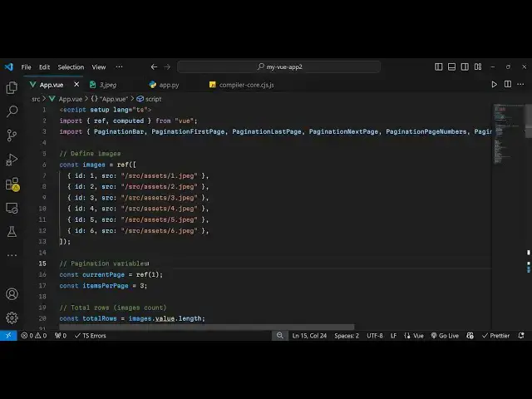Image resolution: width=532 pixels, height=399 pixels.
Task: Open the Manage settings gear
Action: coord(12,318)
